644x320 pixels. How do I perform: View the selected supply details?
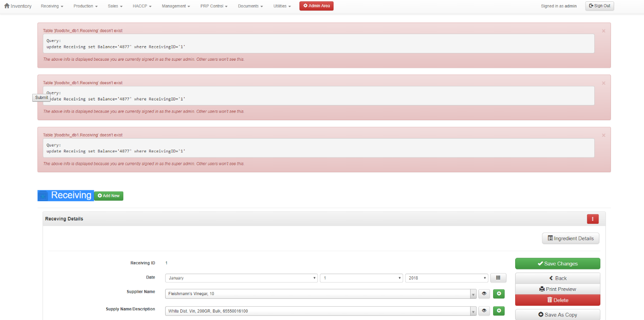pyautogui.click(x=484, y=311)
